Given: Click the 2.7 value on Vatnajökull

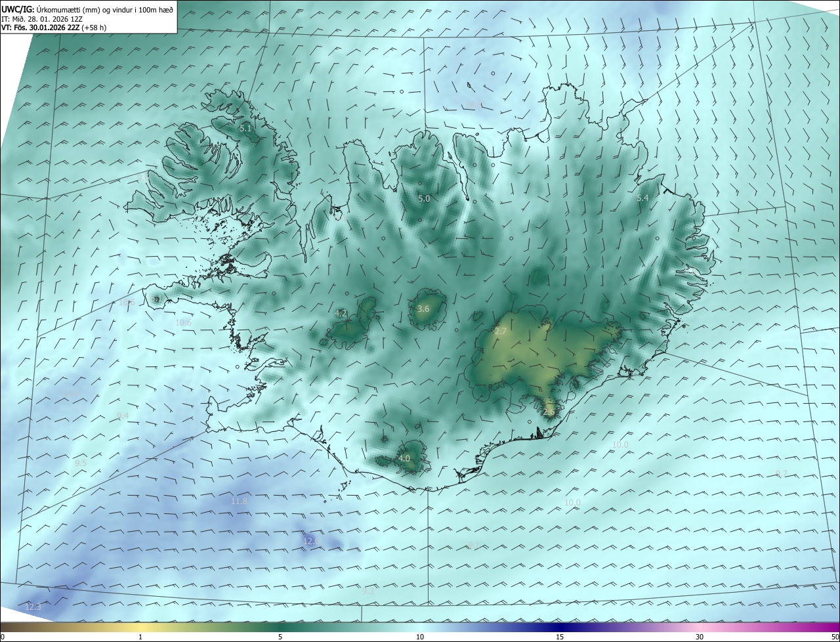Looking at the screenshot, I should pos(500,332).
